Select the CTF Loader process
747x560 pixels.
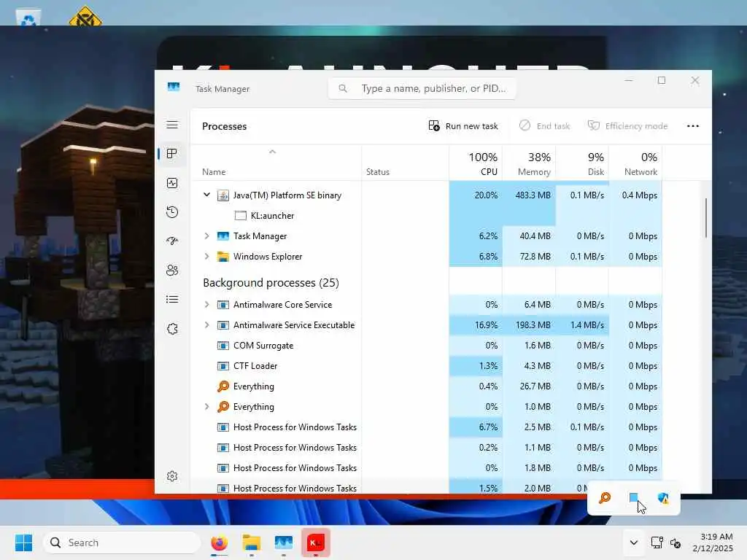click(x=426, y=366)
